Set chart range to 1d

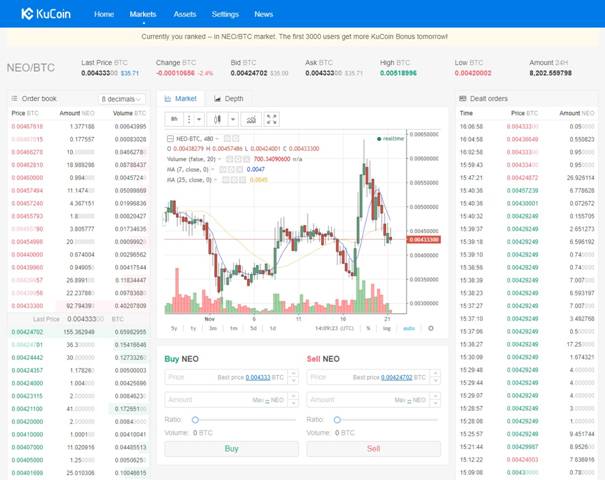click(x=272, y=328)
